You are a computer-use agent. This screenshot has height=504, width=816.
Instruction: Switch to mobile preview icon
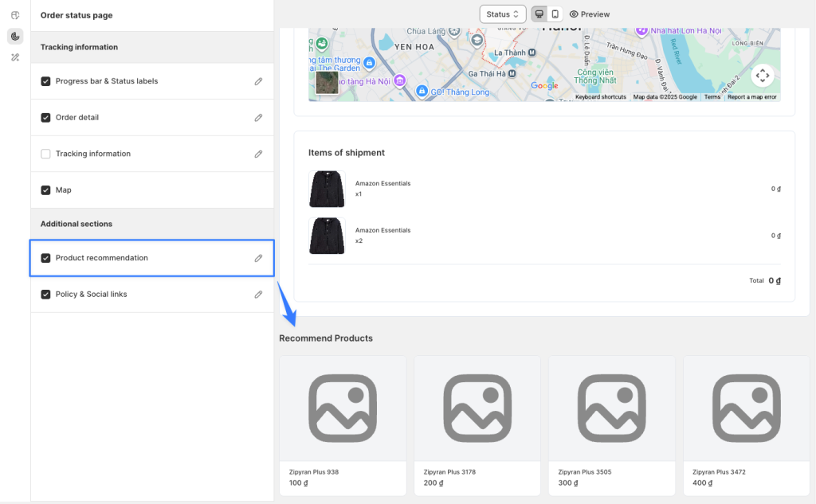[555, 14]
